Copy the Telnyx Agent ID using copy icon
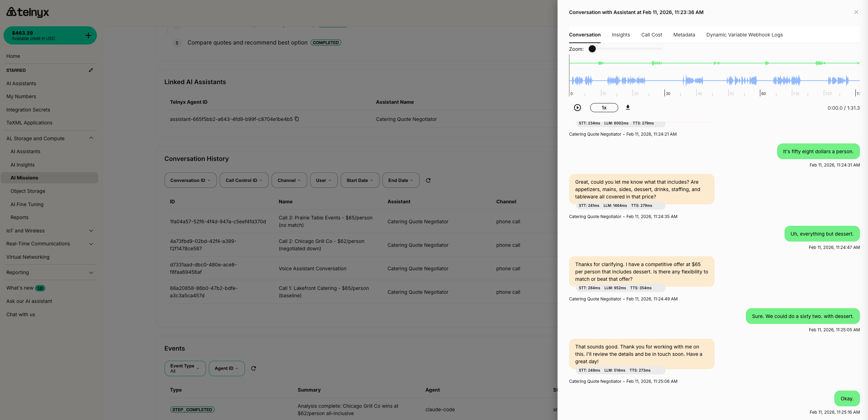 pyautogui.click(x=297, y=119)
